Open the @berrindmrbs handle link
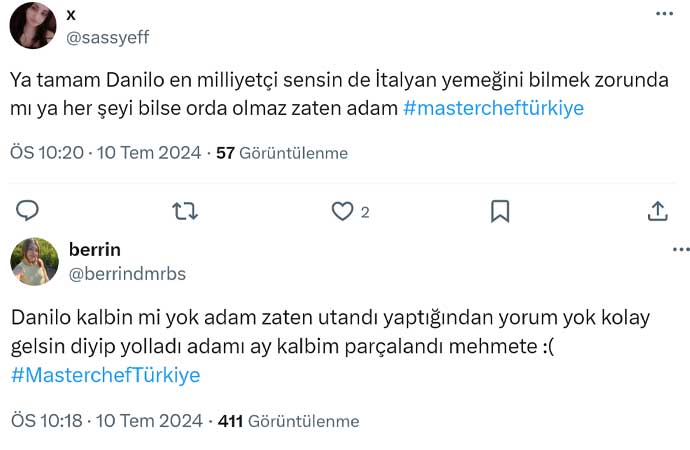 pos(126,273)
